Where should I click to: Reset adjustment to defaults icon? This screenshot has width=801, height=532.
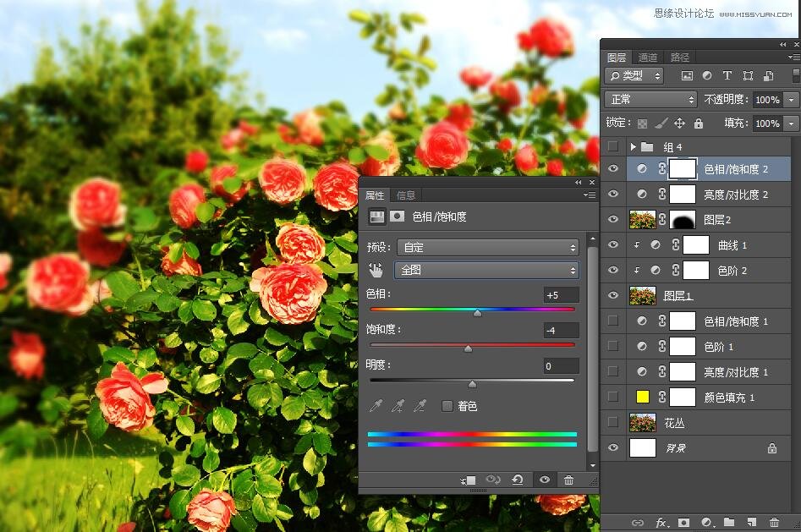pyautogui.click(x=518, y=480)
